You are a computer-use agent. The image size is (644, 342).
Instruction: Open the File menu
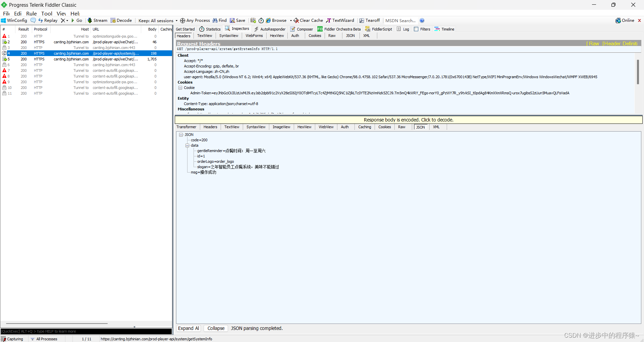[x=6, y=13]
